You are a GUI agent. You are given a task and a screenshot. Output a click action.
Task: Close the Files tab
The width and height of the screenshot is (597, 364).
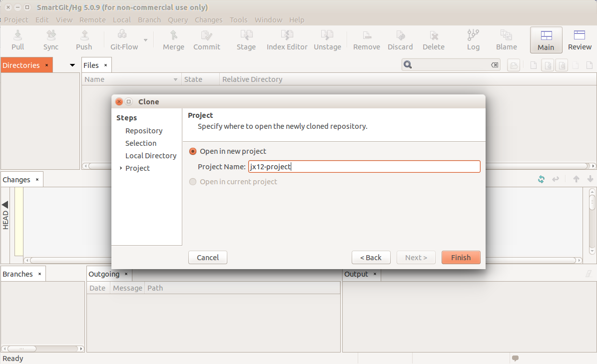tap(105, 65)
